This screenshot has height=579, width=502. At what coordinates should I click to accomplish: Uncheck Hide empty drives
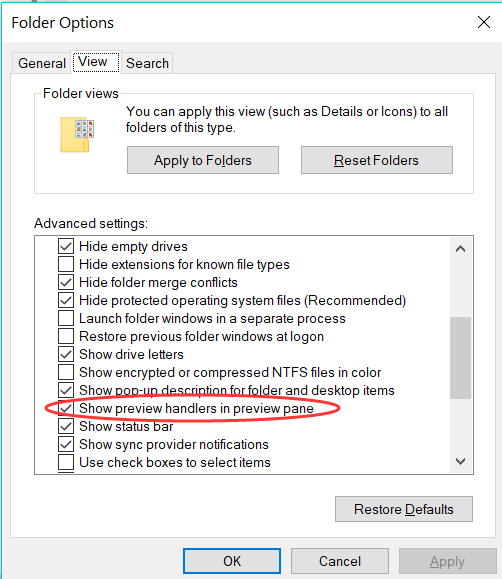pyautogui.click(x=66, y=246)
